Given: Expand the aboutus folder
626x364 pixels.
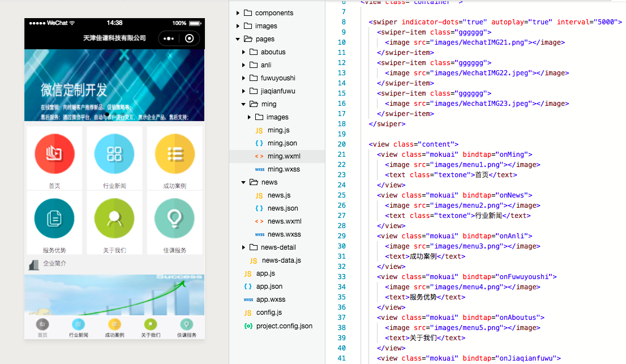Looking at the screenshot, I should click(x=243, y=52).
